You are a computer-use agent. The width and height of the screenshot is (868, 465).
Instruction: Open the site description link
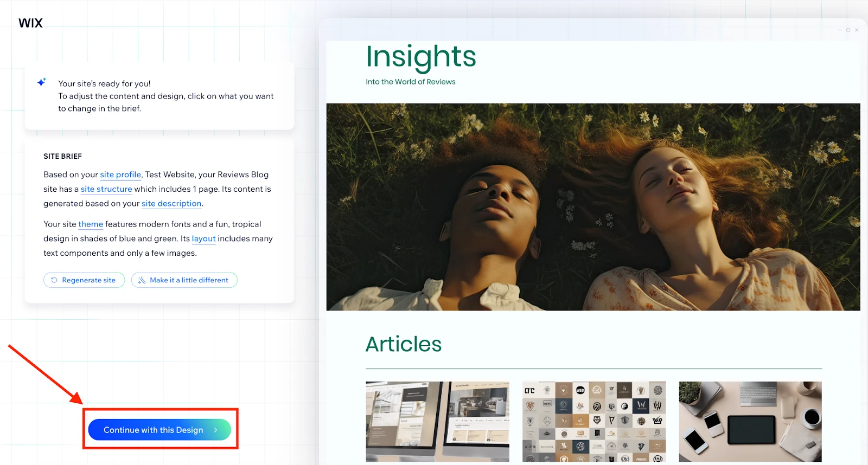coord(171,204)
